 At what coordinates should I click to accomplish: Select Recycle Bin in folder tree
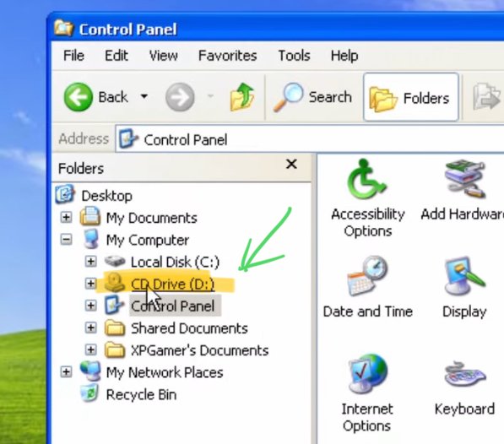141,394
